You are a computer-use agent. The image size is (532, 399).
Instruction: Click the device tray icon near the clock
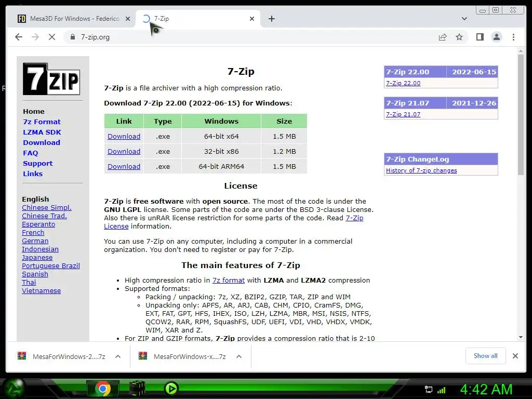click(428, 390)
